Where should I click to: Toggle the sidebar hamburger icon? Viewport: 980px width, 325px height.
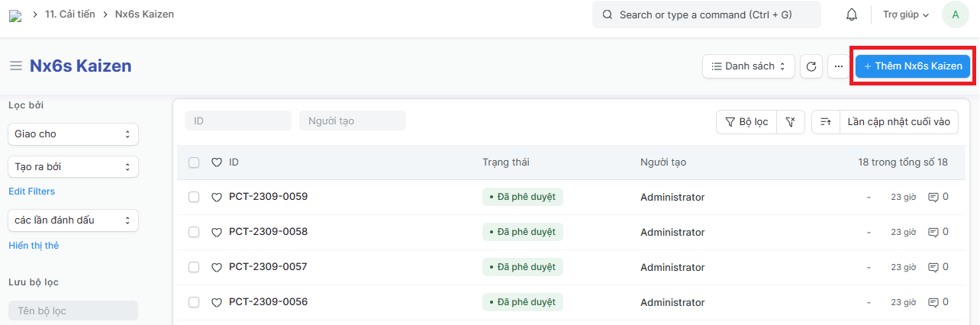click(15, 66)
